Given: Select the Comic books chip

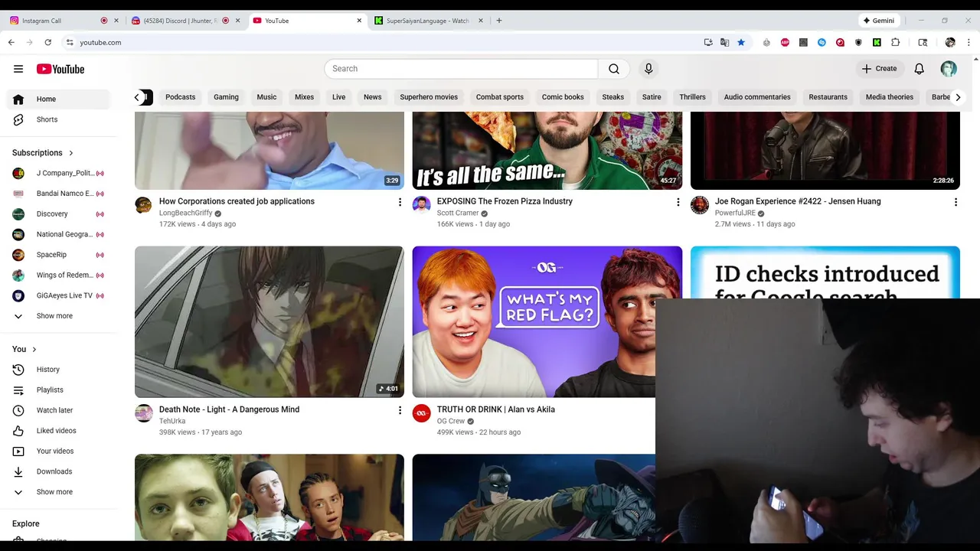Looking at the screenshot, I should [x=563, y=97].
